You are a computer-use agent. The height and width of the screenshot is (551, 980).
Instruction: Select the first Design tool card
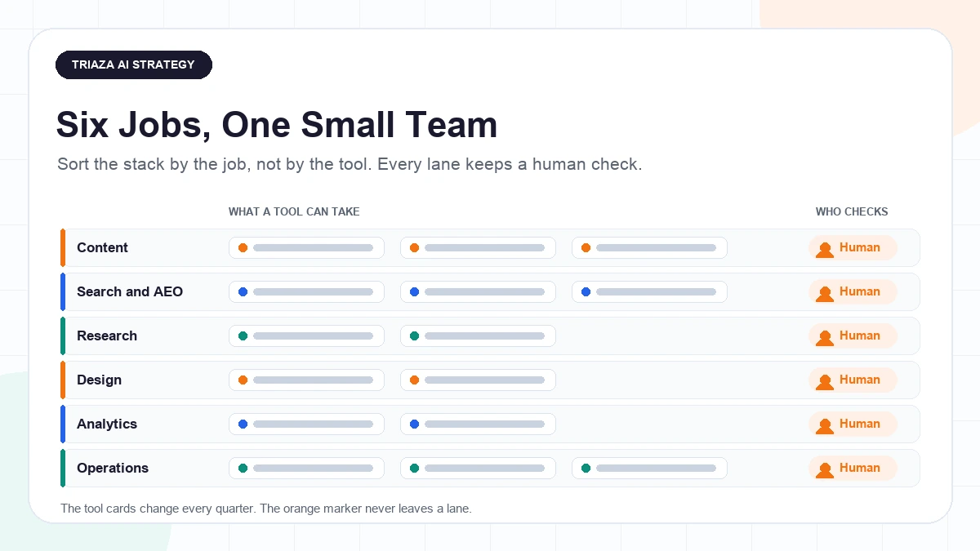pos(306,380)
